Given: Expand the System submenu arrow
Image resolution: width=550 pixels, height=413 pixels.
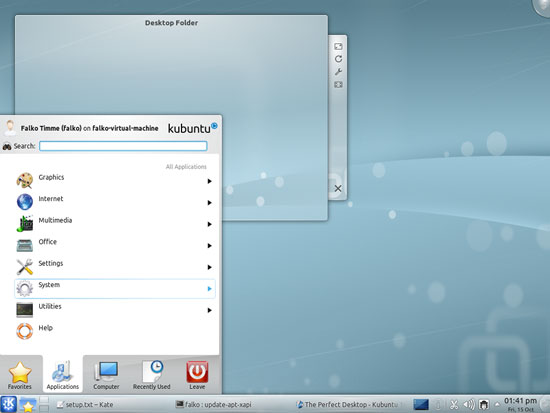Looking at the screenshot, I should tap(209, 289).
